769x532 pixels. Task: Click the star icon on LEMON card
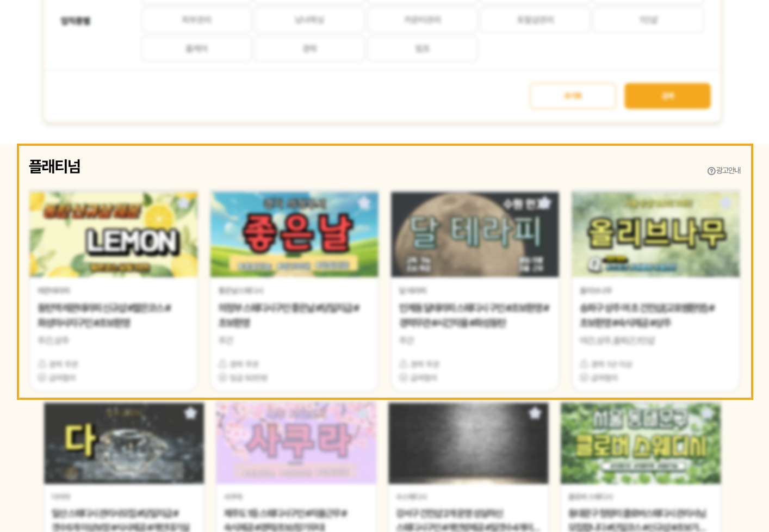(x=184, y=203)
